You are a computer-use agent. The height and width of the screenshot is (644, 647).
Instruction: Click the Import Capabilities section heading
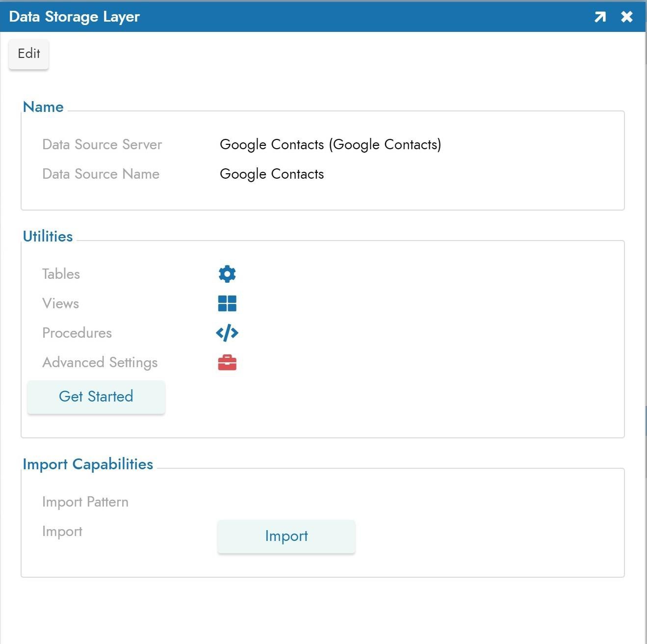point(88,464)
